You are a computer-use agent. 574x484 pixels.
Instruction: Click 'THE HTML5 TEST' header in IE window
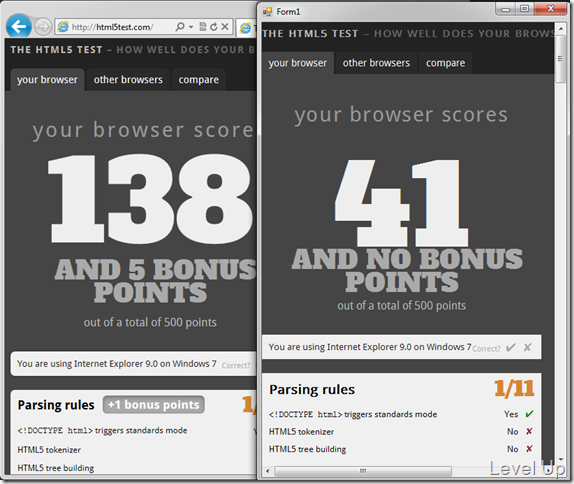coord(56,50)
